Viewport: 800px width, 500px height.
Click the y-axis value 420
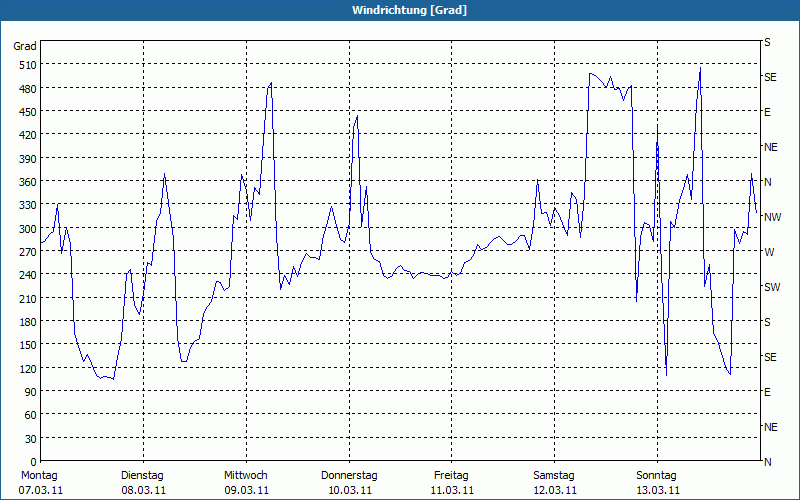coord(28,135)
